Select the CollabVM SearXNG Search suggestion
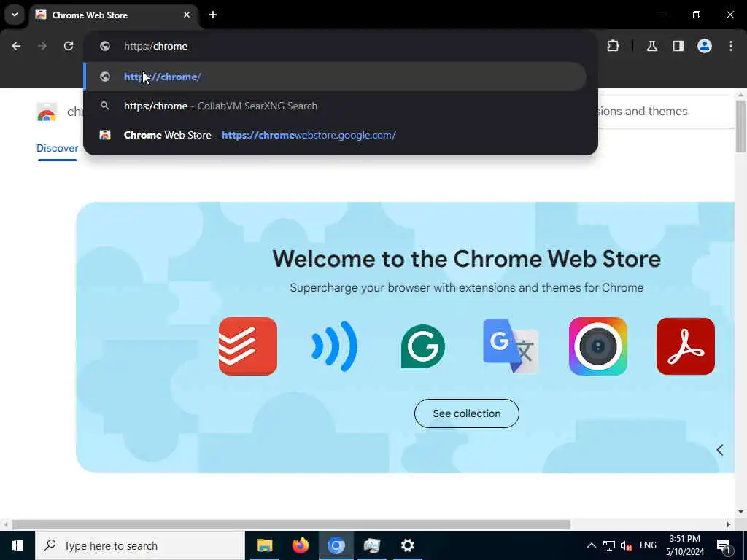This screenshot has height=560, width=747. [336, 106]
